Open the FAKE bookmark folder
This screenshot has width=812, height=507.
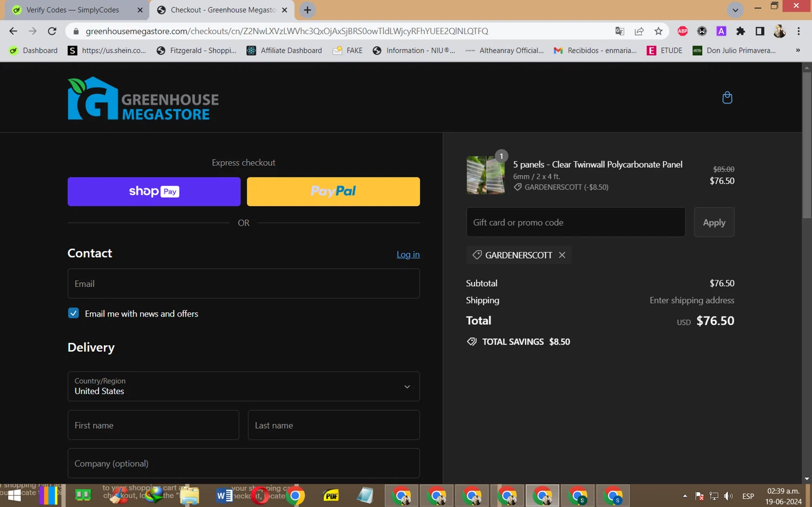pos(348,50)
